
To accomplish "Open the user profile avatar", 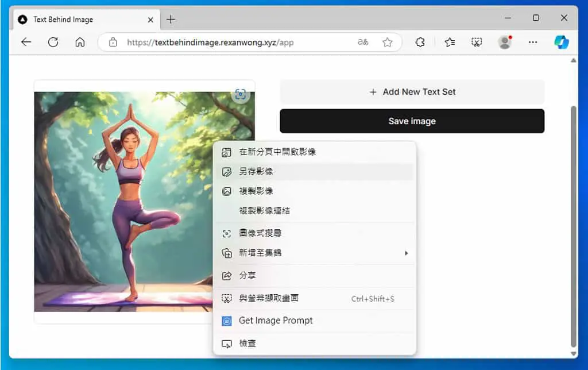I will click(x=505, y=42).
